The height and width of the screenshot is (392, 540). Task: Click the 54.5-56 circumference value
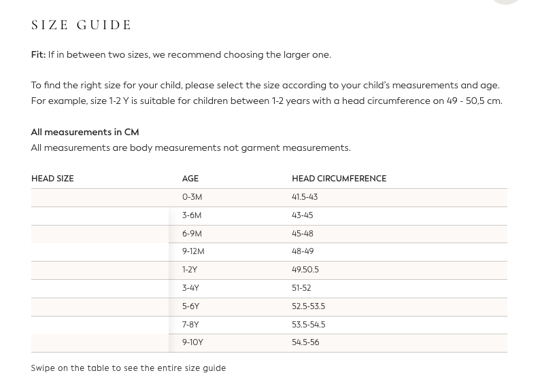[305, 342]
